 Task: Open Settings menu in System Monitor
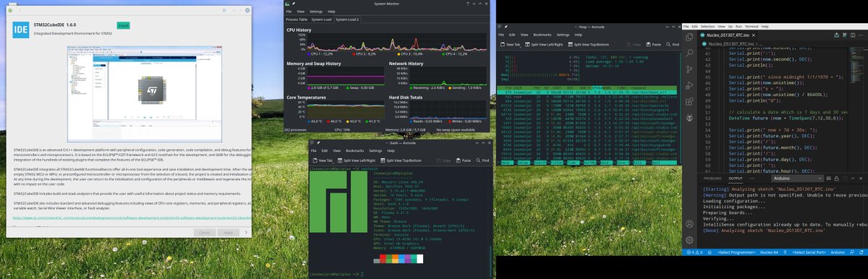(316, 12)
